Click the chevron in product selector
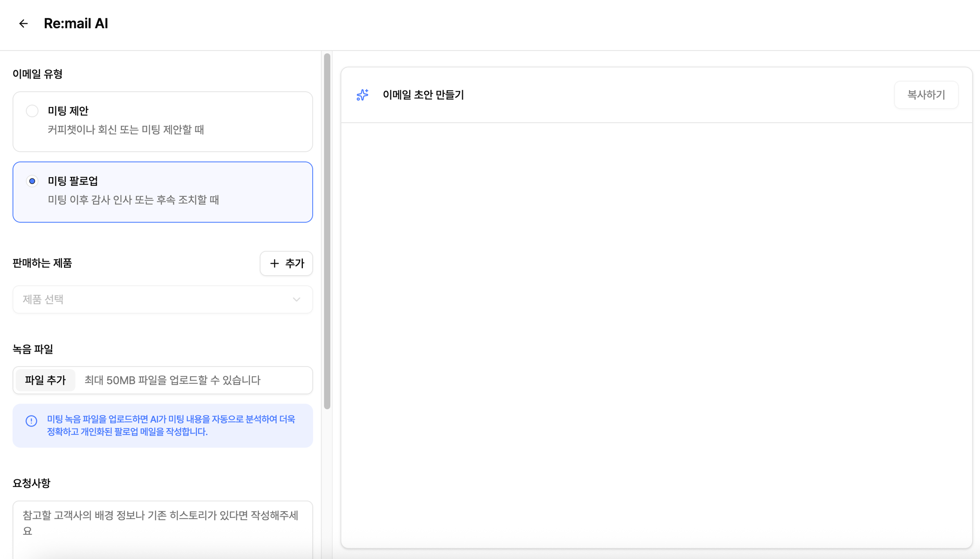The image size is (980, 559). [297, 299]
